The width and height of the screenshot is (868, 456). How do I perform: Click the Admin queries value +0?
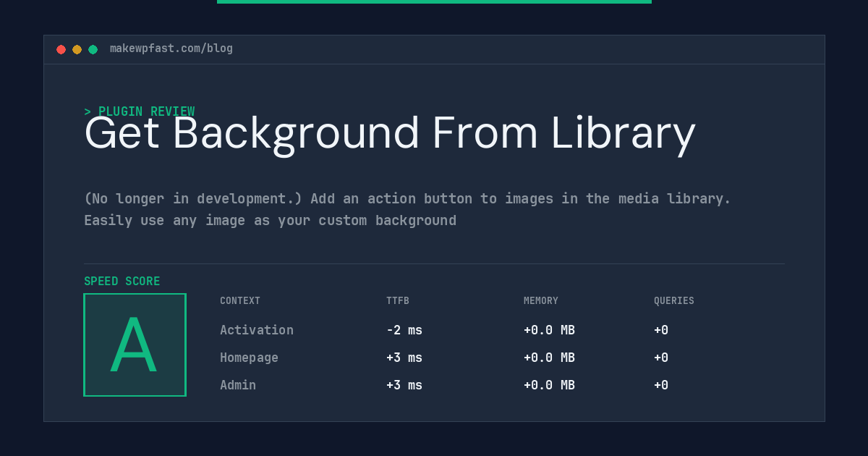point(661,385)
